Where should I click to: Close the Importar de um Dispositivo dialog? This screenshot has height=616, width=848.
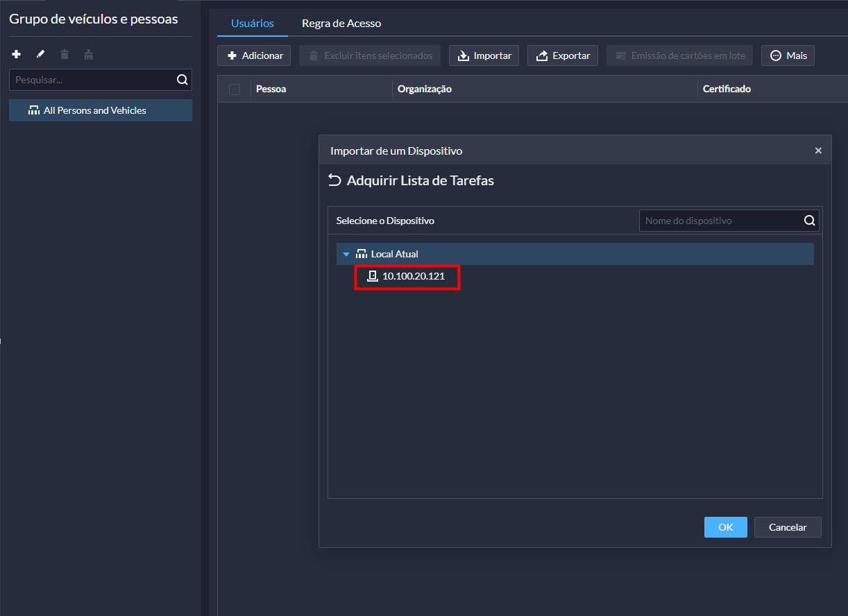(x=818, y=151)
